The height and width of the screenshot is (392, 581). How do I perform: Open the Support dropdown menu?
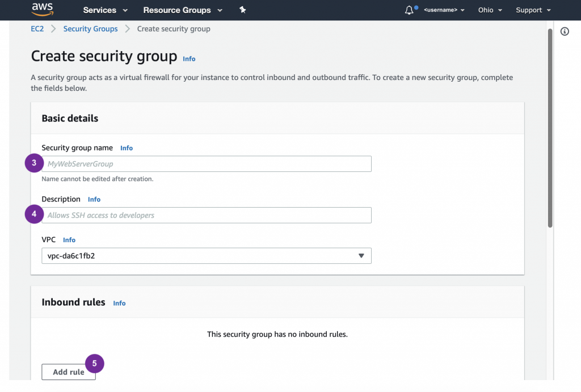click(x=533, y=10)
